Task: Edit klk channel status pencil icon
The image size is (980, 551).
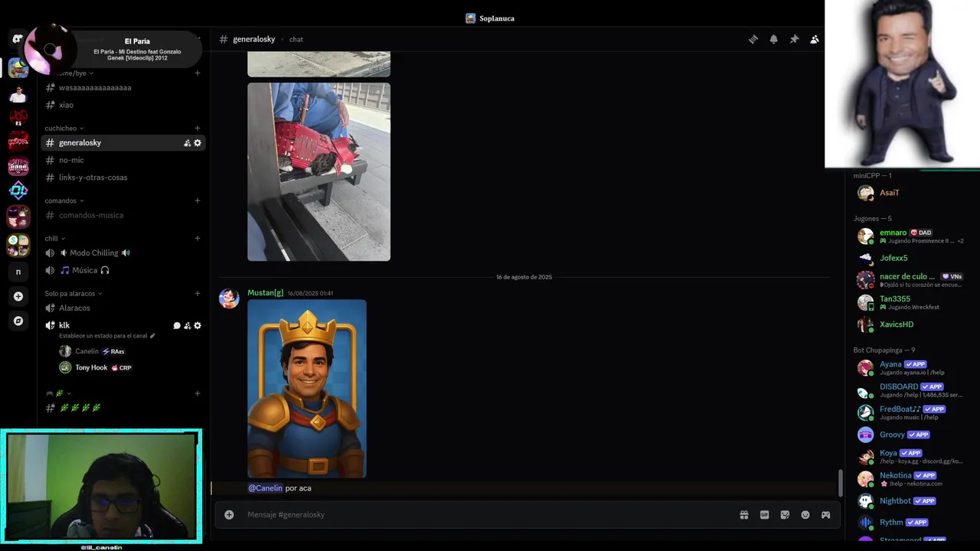Action: click(x=152, y=336)
